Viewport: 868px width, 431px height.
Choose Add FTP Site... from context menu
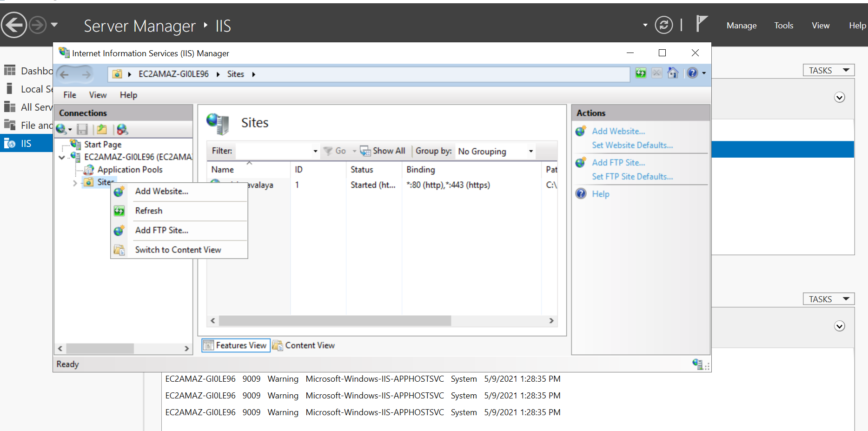[x=179, y=230]
